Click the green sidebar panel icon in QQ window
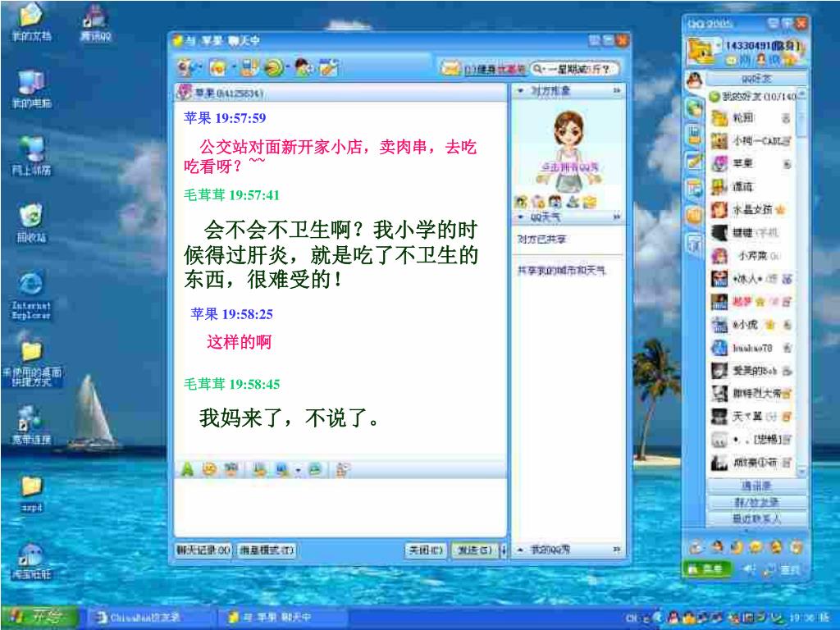This screenshot has height=630, width=840. point(694,109)
